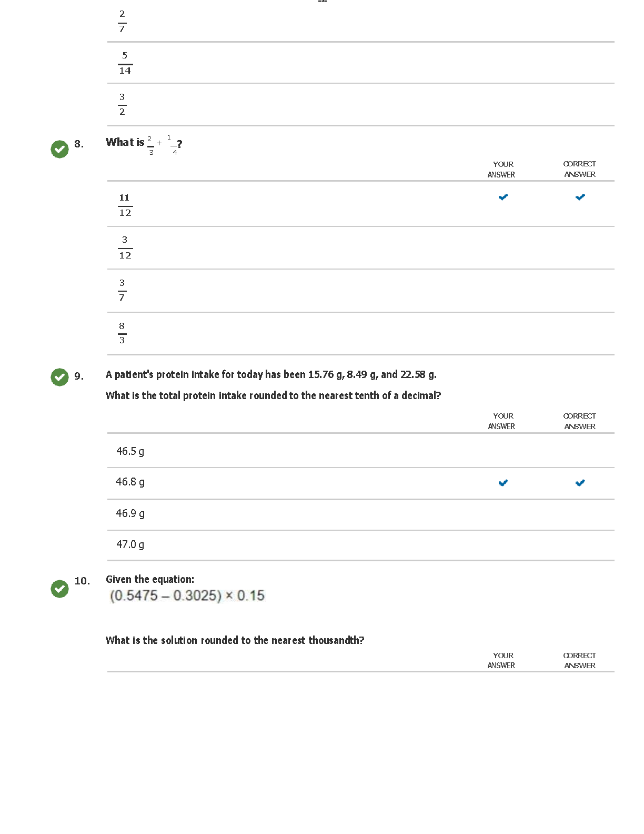Viewport: 644px width, 834px height.
Task: Click question 9 protein intake text
Action: (271, 374)
